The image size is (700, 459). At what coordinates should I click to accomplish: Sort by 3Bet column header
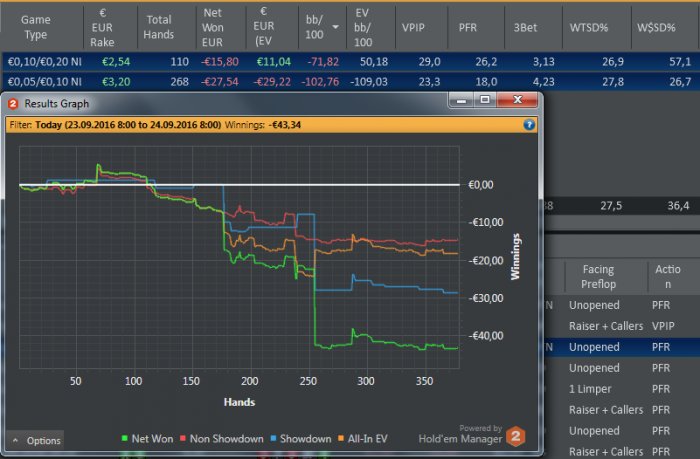[x=525, y=27]
